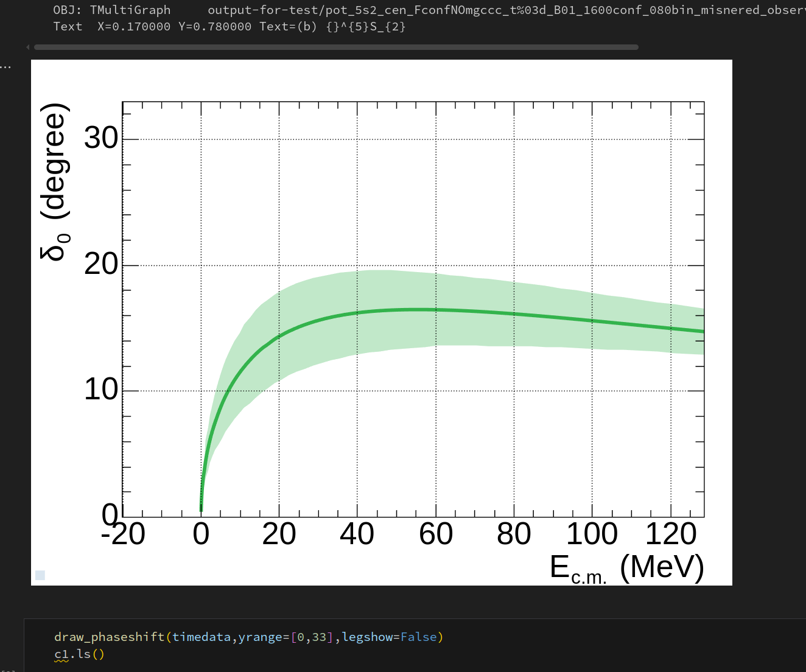Click the x-axis tick label 60
Screen dimensions: 806x672
tap(436, 534)
